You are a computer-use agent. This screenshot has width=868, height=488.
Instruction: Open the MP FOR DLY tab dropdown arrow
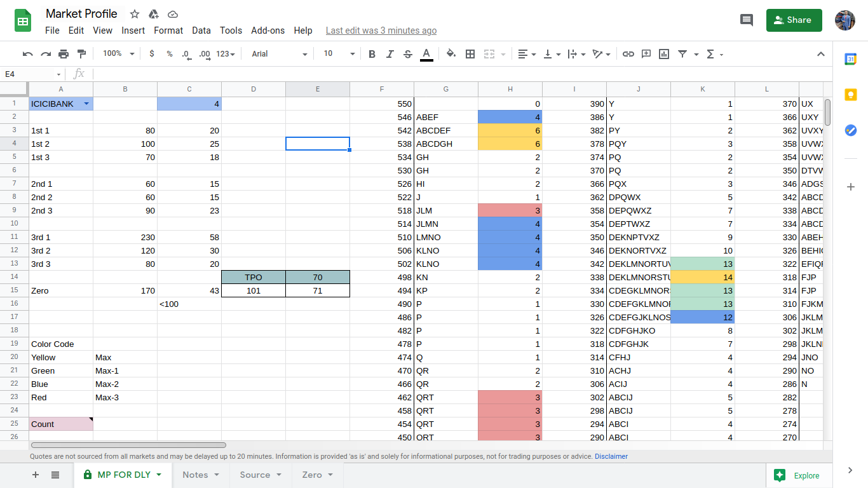point(159,475)
